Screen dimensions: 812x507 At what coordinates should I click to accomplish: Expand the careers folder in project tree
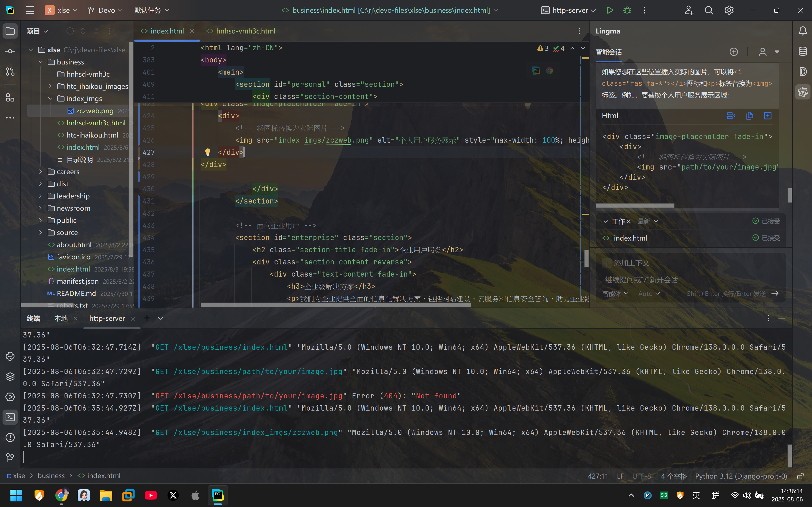tap(41, 172)
